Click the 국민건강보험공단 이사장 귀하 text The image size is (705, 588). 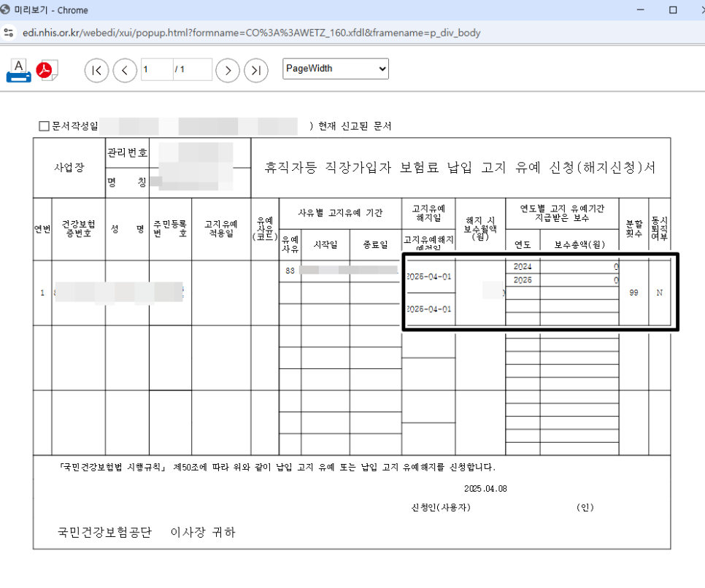tap(147, 533)
